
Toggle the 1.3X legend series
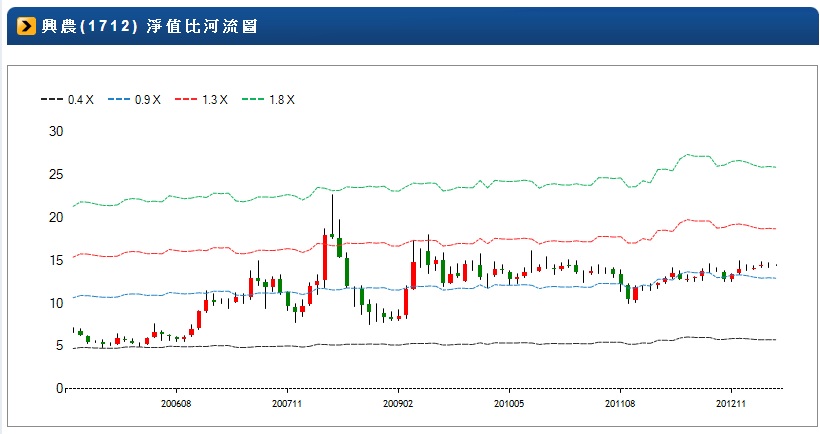pos(201,99)
